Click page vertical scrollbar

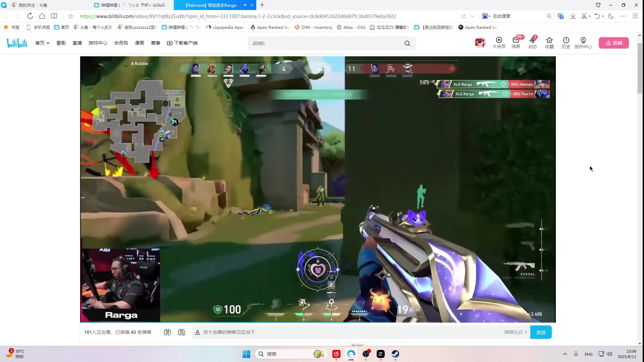(x=640, y=68)
